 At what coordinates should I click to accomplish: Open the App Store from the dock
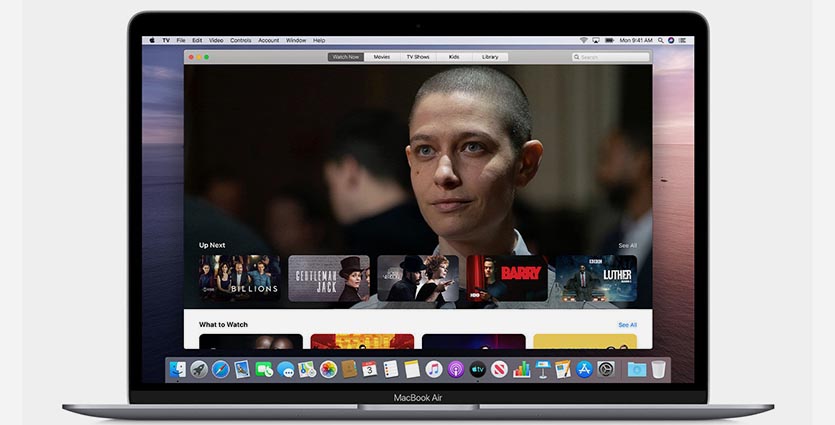click(584, 369)
